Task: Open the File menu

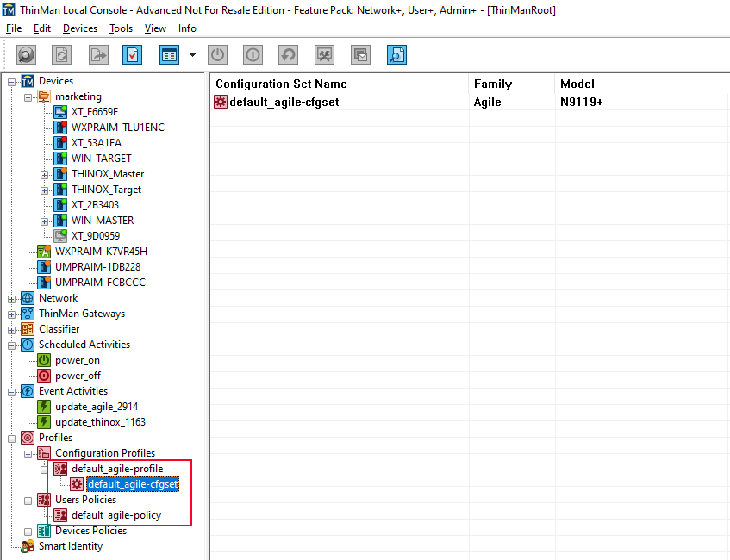Action: coord(14,28)
